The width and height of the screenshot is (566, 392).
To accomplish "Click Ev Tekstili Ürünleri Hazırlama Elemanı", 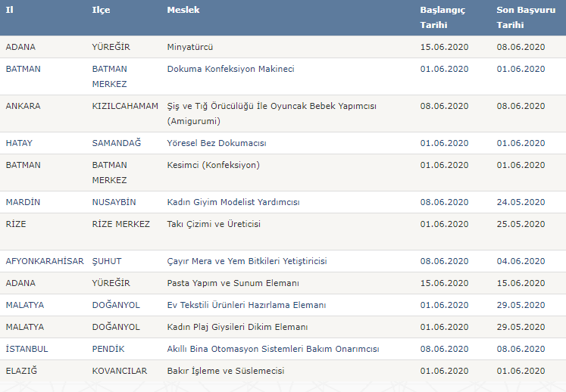I will (246, 305).
